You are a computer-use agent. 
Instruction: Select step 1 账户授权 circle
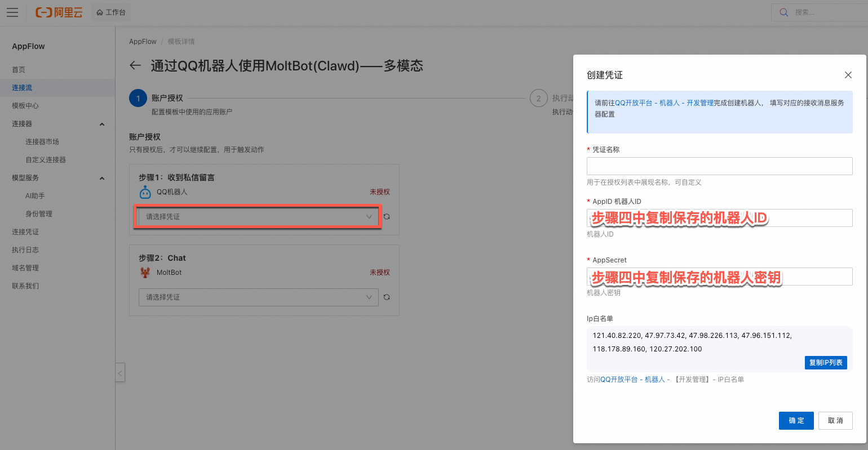pyautogui.click(x=138, y=98)
